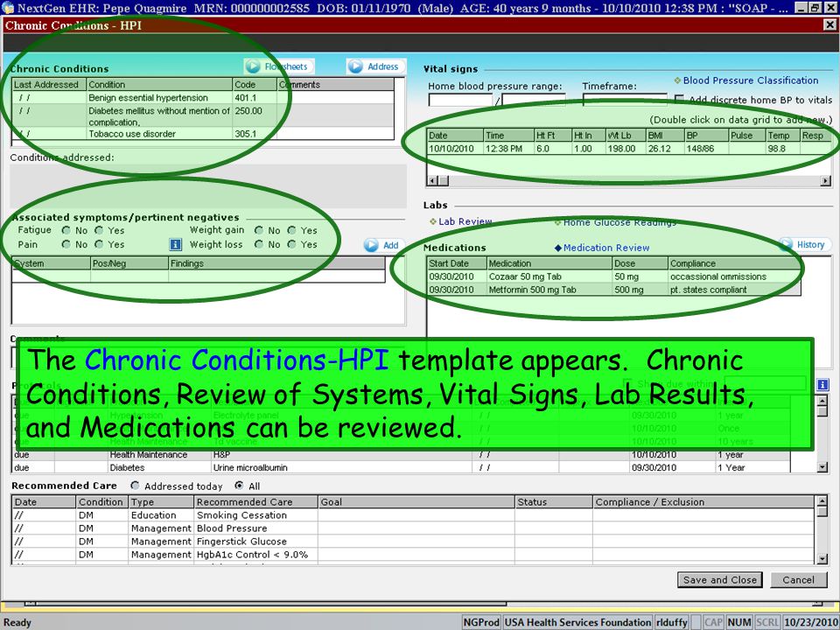Select HgbA1c Control < 9.0% row
Image resolution: width=840 pixels, height=630 pixels.
[x=412, y=555]
